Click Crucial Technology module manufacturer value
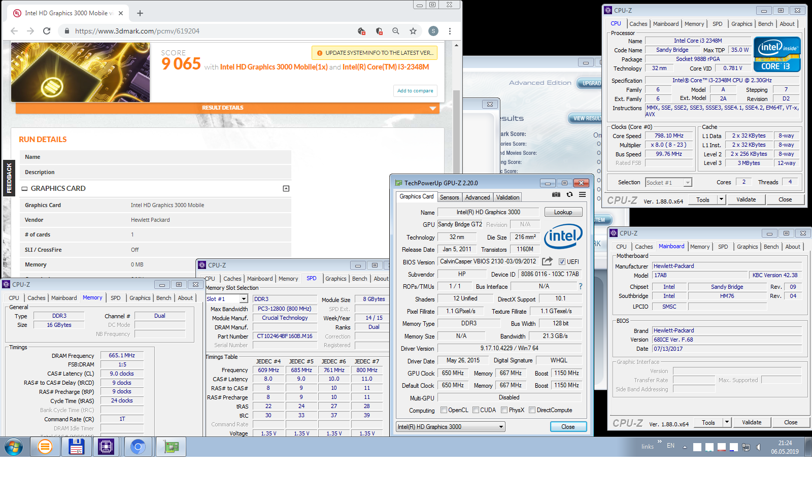812x504 pixels. 285,318
